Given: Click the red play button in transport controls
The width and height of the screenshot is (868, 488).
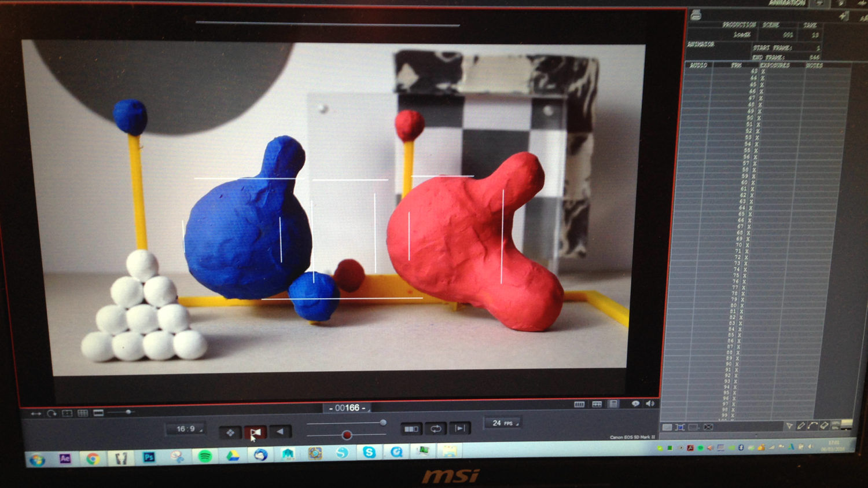Looking at the screenshot, I should (x=255, y=432).
